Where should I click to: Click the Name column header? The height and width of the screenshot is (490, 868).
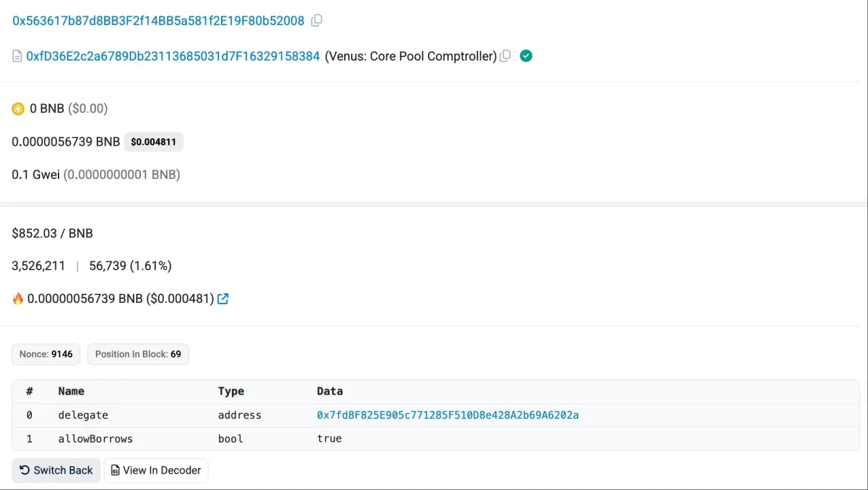click(71, 391)
